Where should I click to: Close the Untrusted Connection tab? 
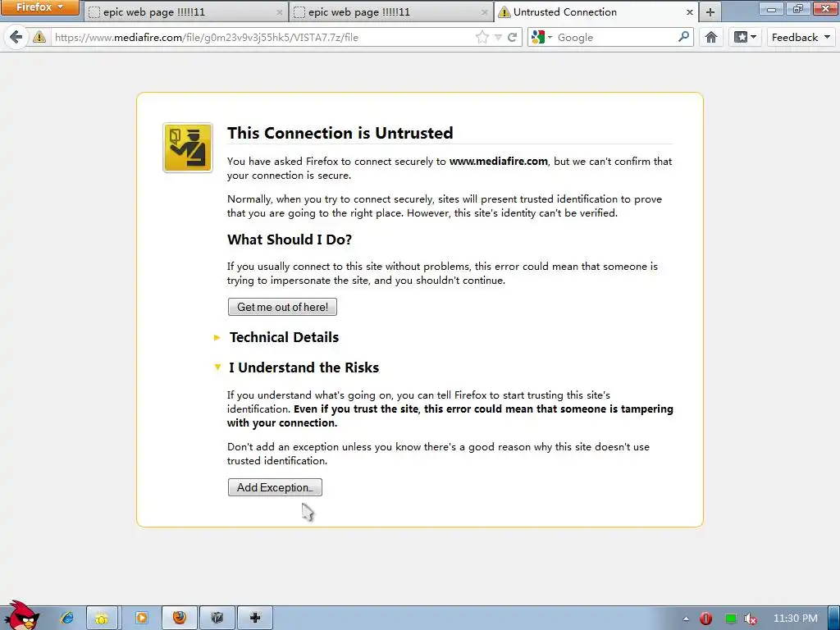[689, 11]
